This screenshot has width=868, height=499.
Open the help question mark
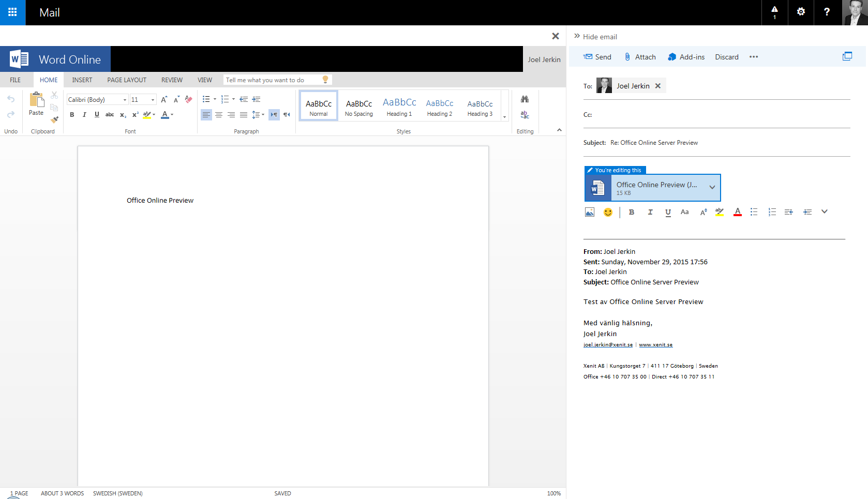tap(827, 12)
